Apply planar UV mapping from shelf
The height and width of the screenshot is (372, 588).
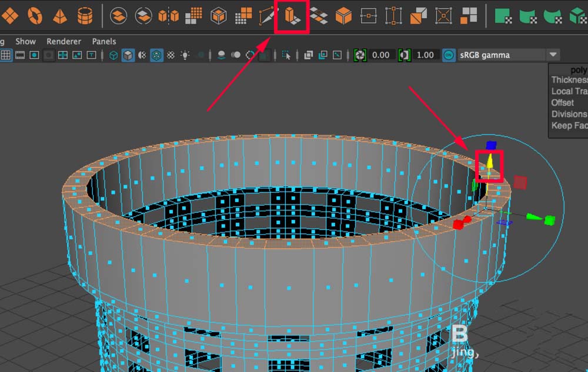503,16
